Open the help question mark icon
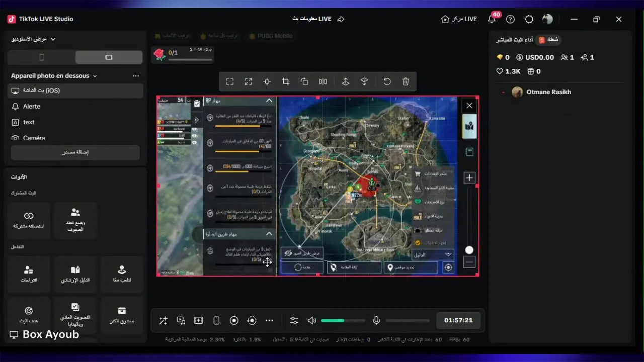Viewport: 644px width, 362px height. pos(510,19)
